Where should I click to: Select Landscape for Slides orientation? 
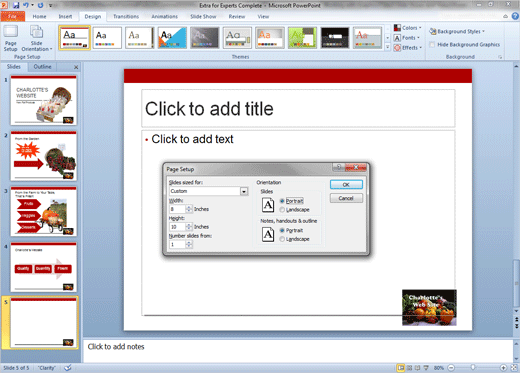282,210
